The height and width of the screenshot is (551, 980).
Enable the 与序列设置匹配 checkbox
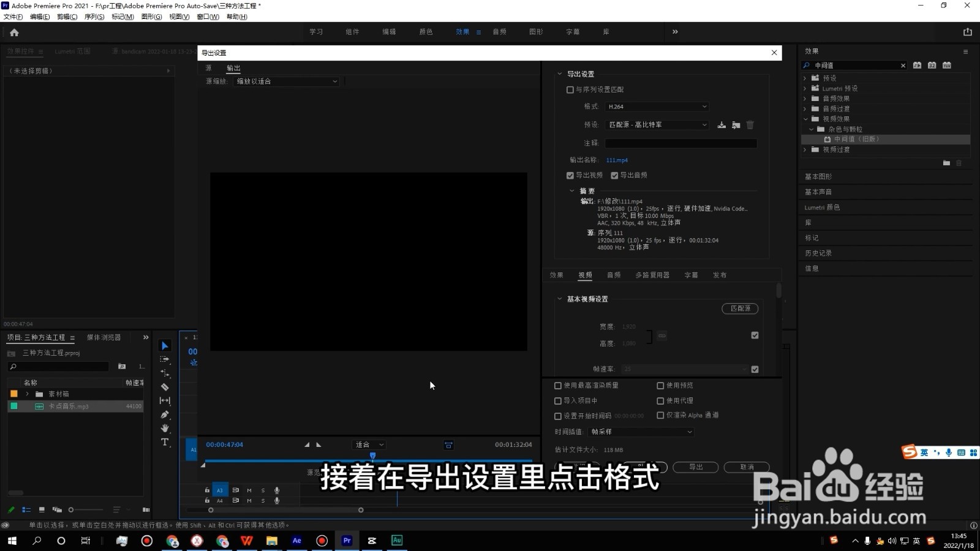point(570,89)
